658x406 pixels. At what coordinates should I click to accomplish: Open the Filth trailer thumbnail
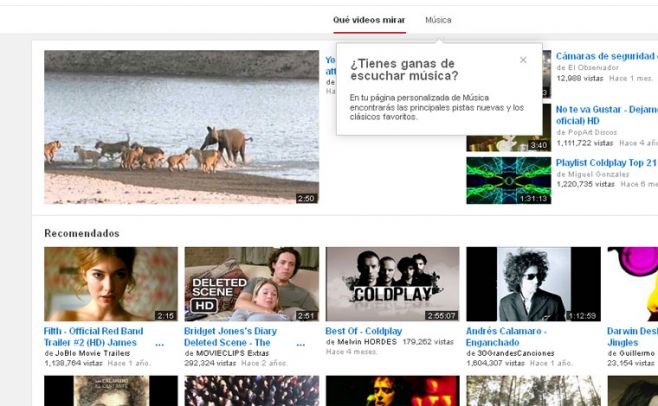click(111, 284)
